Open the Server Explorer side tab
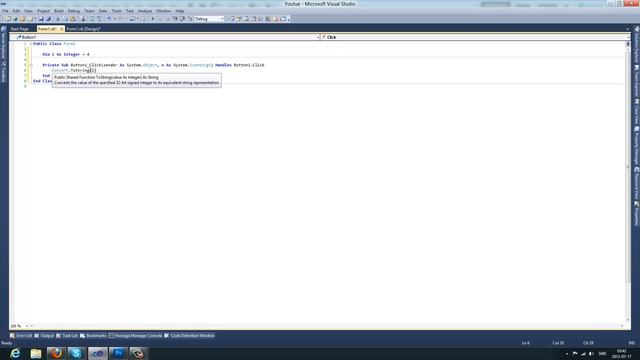Screen dimensions: 640x360 [x=4, y=43]
